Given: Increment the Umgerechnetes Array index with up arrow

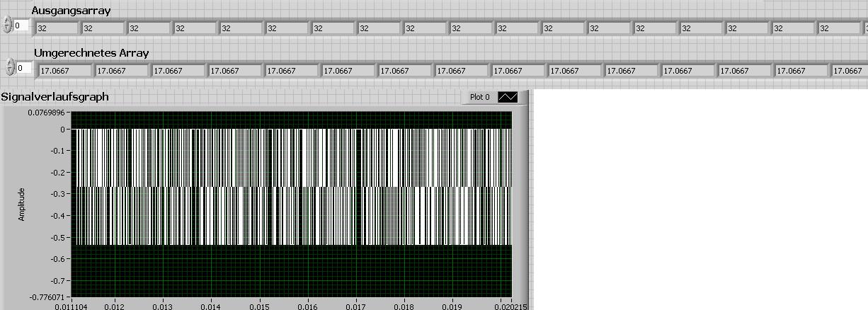Looking at the screenshot, I should click(x=9, y=64).
